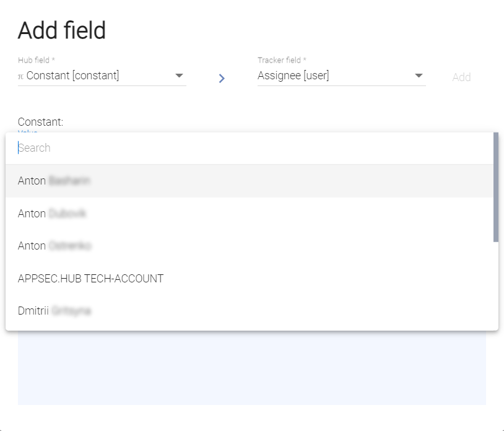Click the Hub field label

coord(37,60)
